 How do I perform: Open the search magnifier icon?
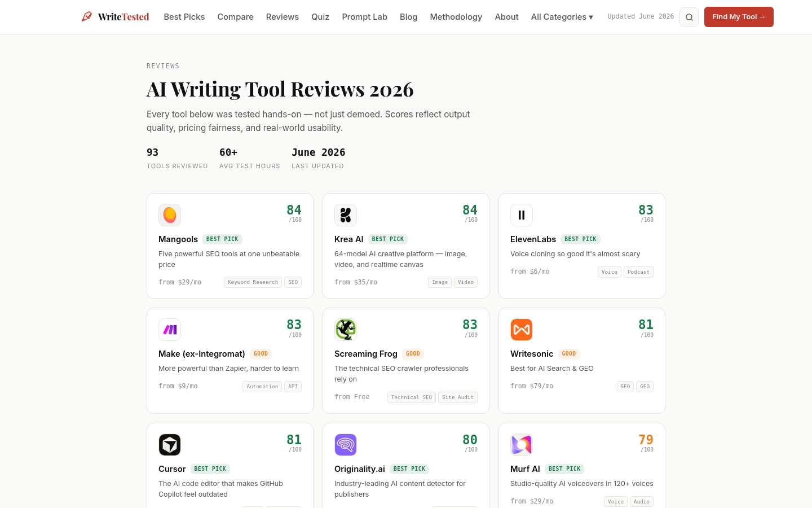[x=689, y=17]
